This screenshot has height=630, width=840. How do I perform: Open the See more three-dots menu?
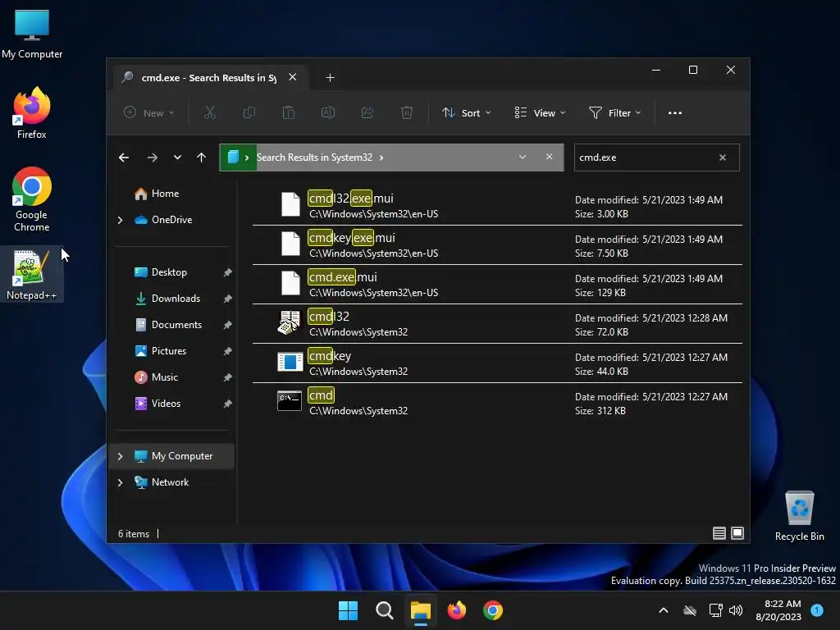[x=675, y=113]
